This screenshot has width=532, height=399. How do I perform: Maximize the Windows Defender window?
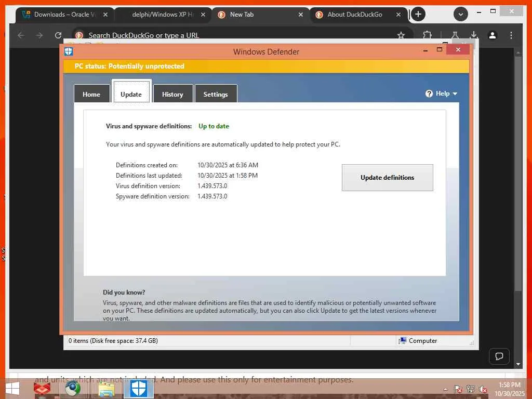440,50
